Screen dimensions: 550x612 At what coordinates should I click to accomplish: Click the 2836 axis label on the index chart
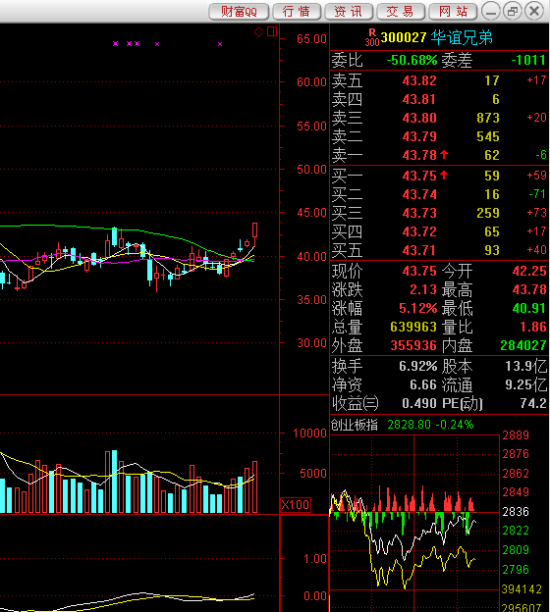coord(516,512)
